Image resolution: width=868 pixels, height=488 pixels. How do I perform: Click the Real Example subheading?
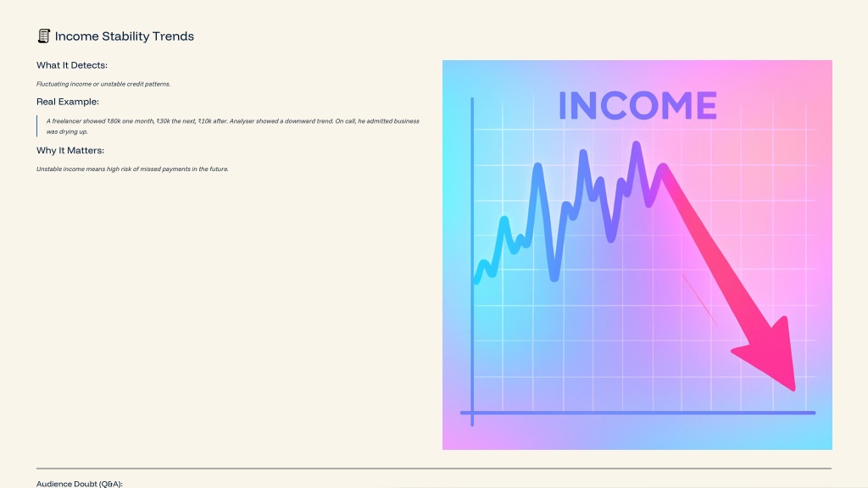coord(68,102)
